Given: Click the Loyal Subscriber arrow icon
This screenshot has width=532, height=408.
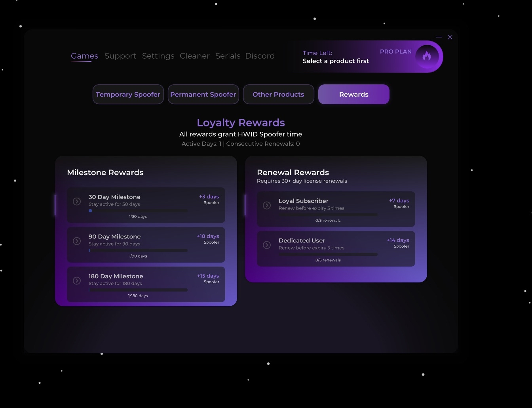Looking at the screenshot, I should click(x=267, y=206).
